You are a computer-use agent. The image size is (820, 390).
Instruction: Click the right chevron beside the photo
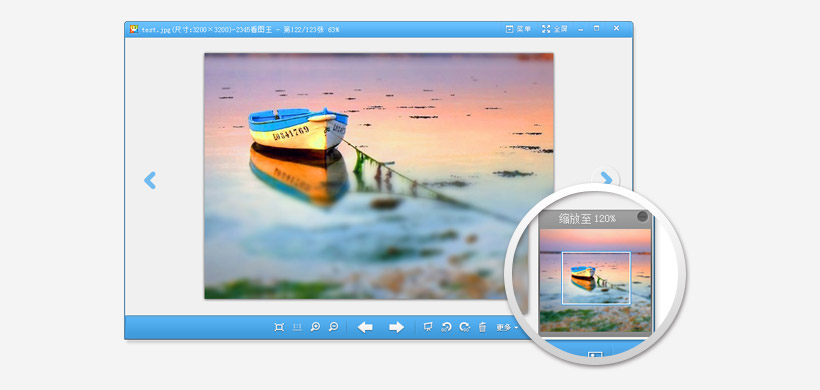(606, 179)
